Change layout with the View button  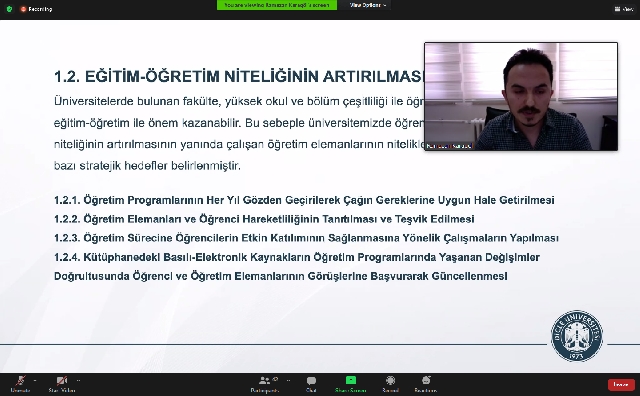(x=624, y=9)
